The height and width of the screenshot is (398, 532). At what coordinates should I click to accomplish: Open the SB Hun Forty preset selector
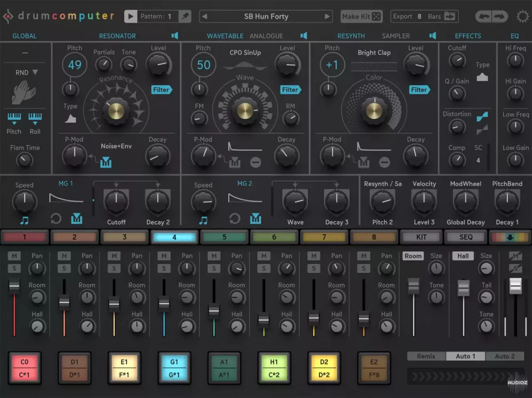tap(266, 17)
